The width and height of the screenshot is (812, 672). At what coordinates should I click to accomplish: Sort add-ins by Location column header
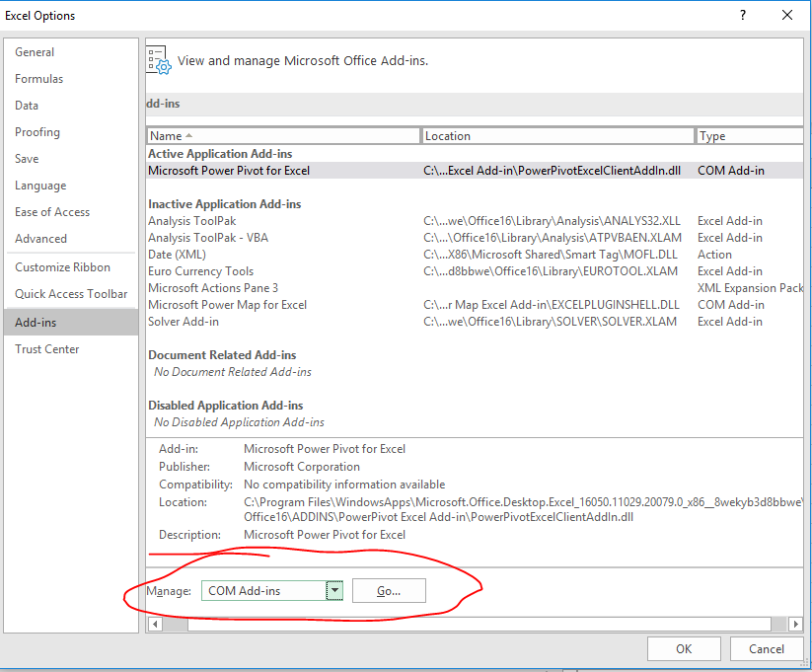[557, 136]
